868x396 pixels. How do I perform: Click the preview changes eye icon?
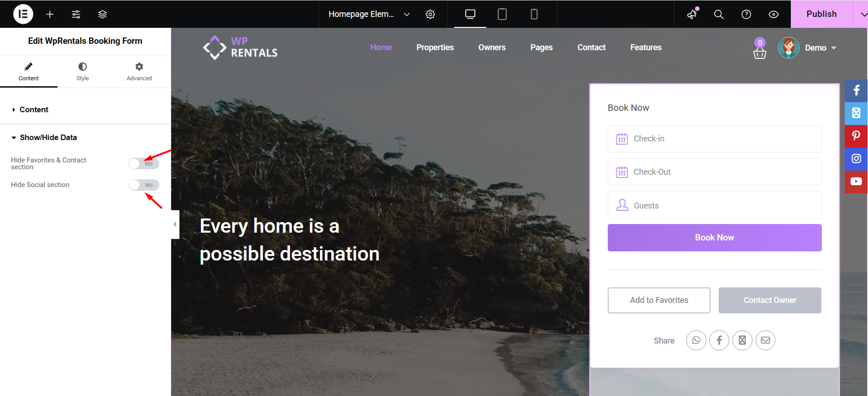click(773, 14)
